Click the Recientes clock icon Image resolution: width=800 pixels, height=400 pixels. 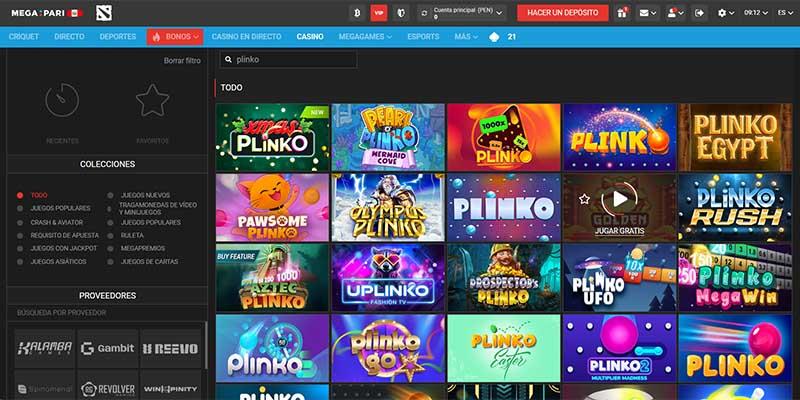click(62, 100)
